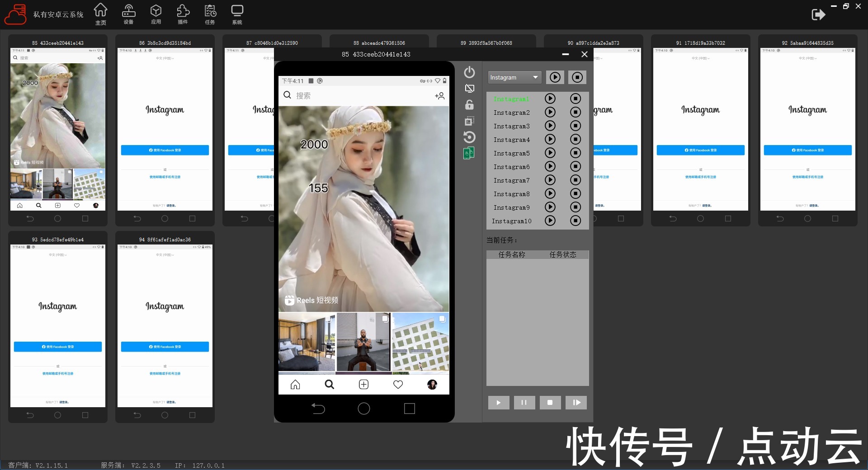Open the 插件 plugins tab
Image resolution: width=868 pixels, height=470 pixels.
click(x=183, y=14)
